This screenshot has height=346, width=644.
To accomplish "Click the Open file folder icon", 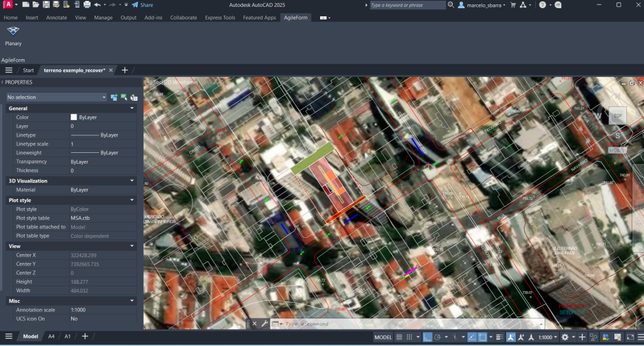I will [x=36, y=5].
